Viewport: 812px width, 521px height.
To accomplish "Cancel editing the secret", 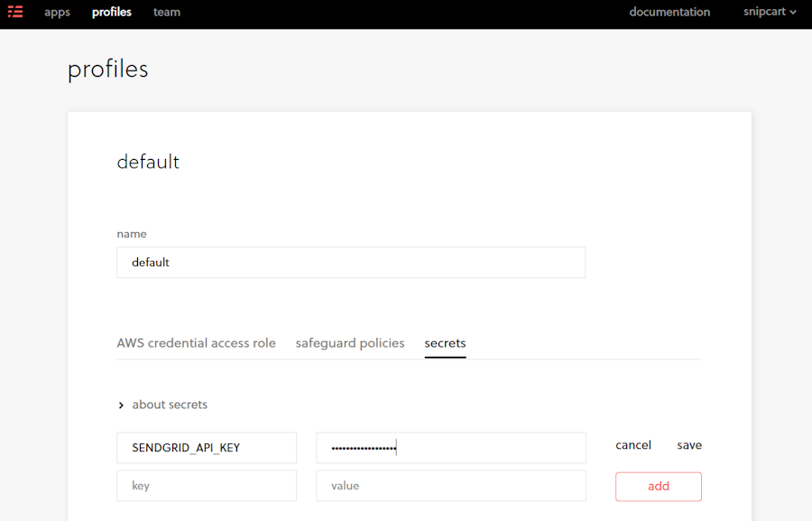I will click(x=633, y=445).
